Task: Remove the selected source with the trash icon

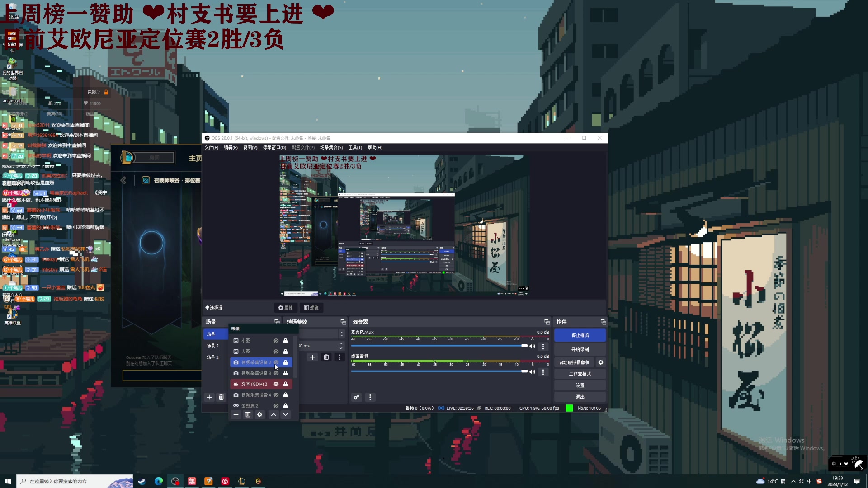Action: [x=248, y=414]
